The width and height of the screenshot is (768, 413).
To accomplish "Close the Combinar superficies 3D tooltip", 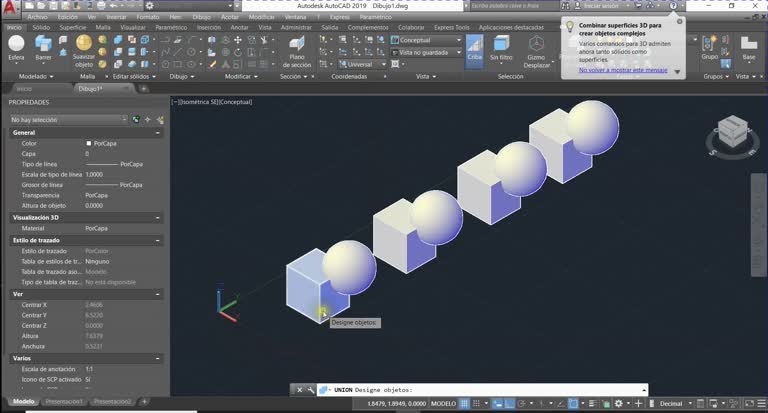I will click(679, 22).
